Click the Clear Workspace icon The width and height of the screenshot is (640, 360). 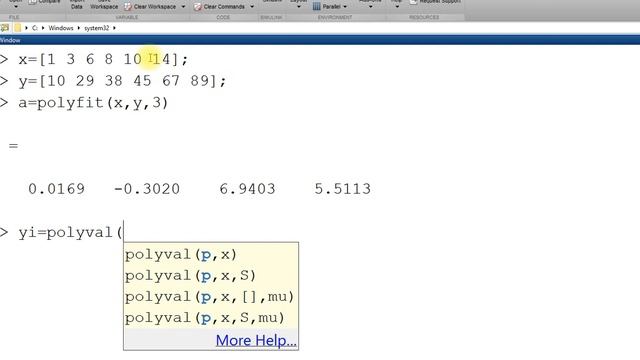pos(128,7)
